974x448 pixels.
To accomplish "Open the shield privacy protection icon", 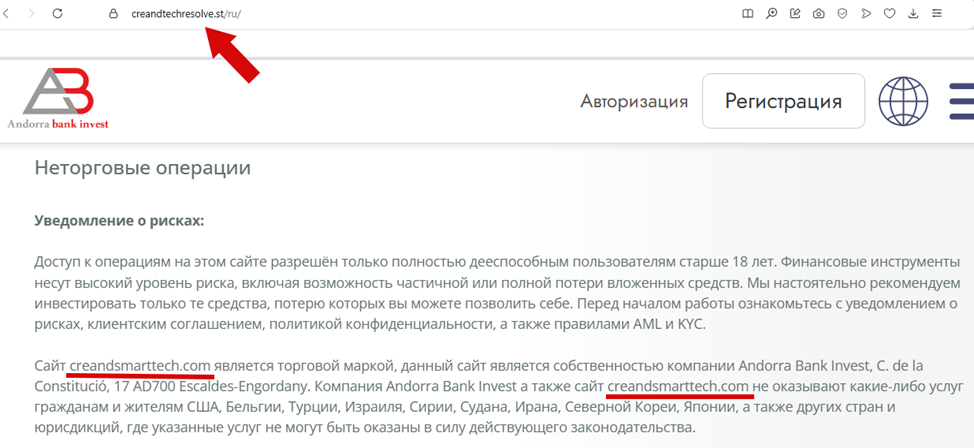I will [x=842, y=13].
